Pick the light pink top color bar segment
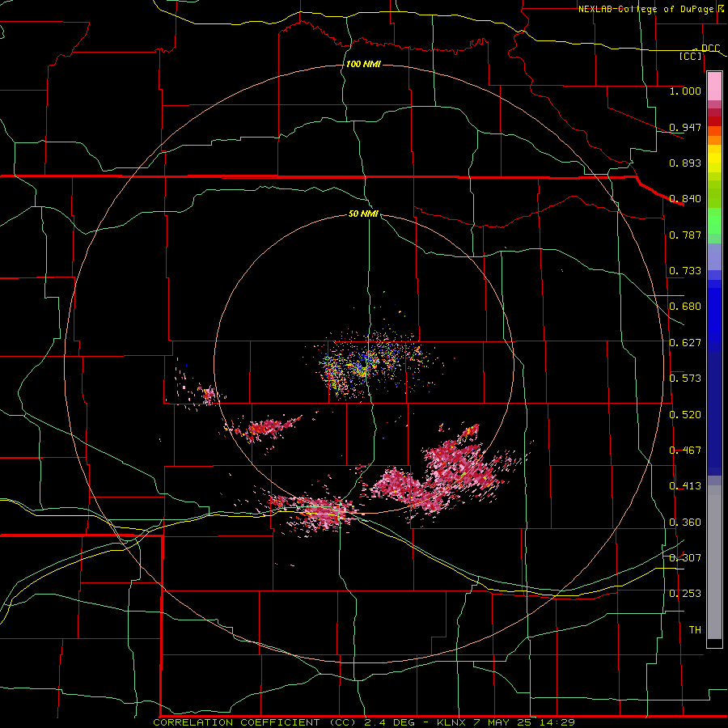This screenshot has width=728, height=728. [x=714, y=87]
